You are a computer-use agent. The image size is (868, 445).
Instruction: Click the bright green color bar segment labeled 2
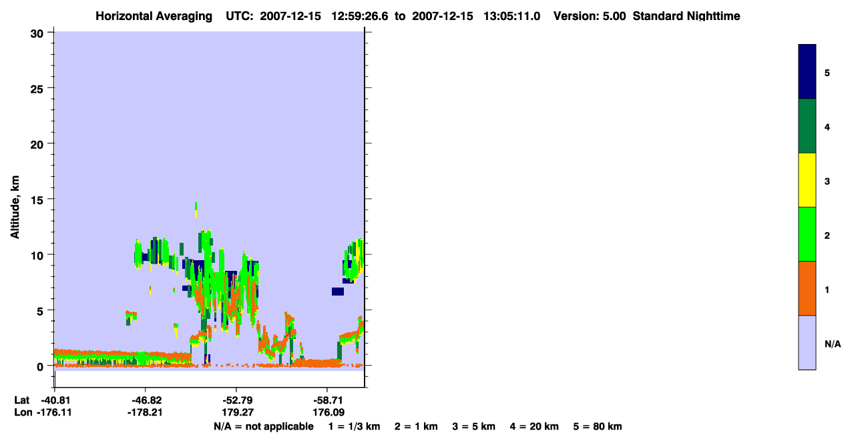point(807,234)
